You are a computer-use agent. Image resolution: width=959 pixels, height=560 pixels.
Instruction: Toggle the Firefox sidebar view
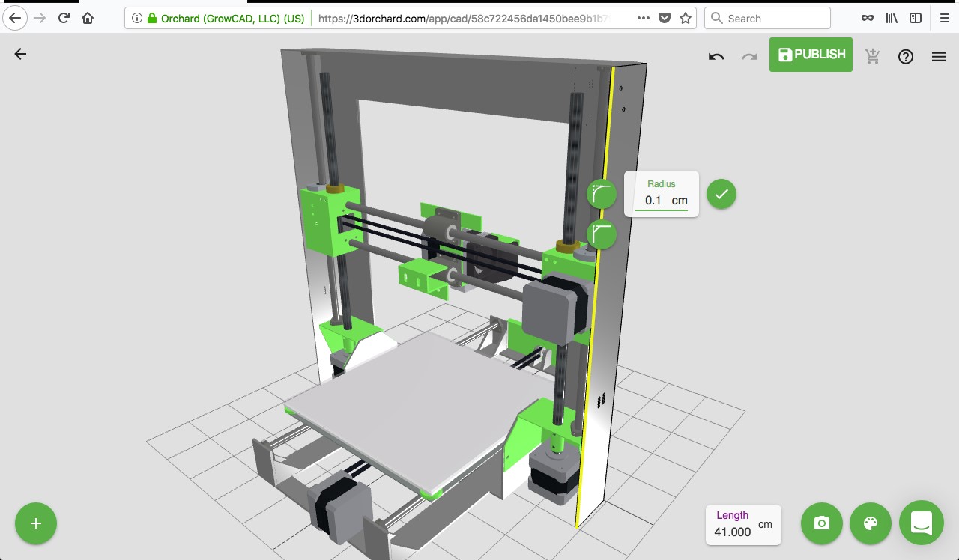coord(916,18)
